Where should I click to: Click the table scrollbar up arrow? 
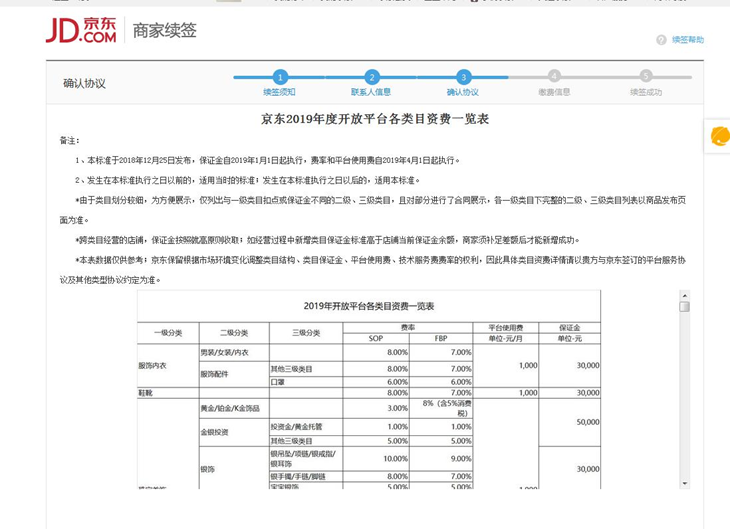684,296
